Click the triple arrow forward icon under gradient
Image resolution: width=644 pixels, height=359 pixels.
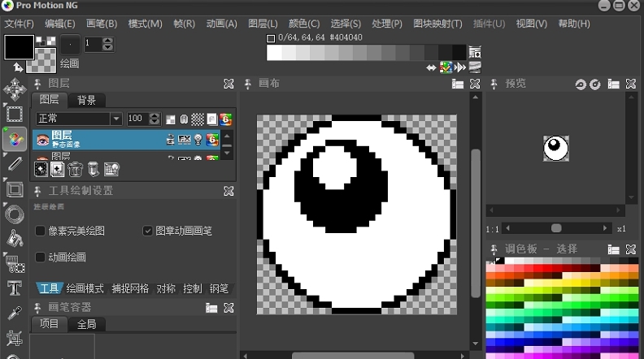point(460,67)
